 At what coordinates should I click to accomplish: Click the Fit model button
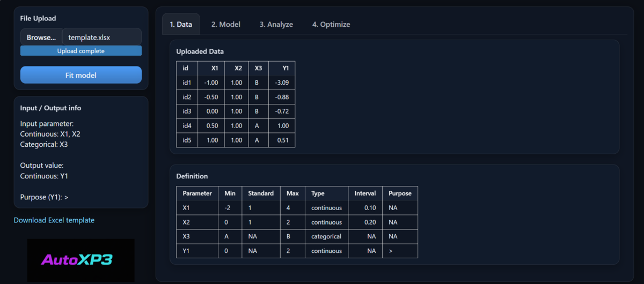click(81, 75)
